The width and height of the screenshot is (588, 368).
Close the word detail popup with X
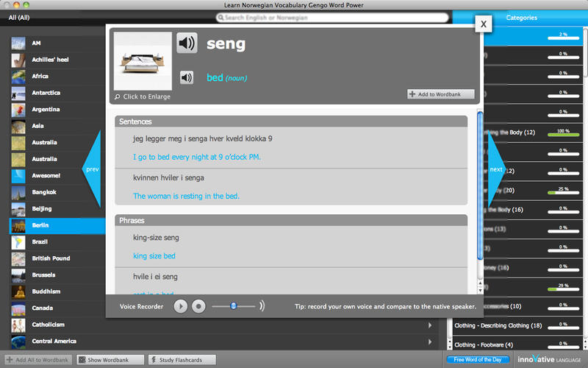tap(484, 24)
